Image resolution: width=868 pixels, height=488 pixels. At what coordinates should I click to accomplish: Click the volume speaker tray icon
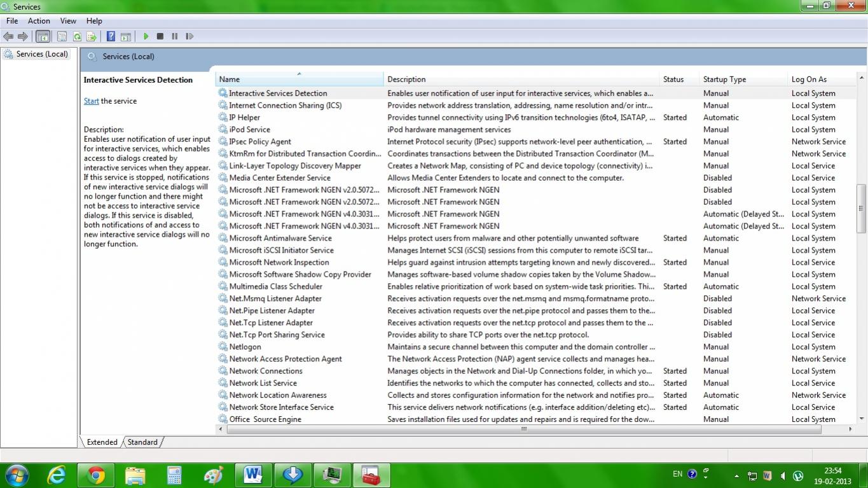coord(783,475)
